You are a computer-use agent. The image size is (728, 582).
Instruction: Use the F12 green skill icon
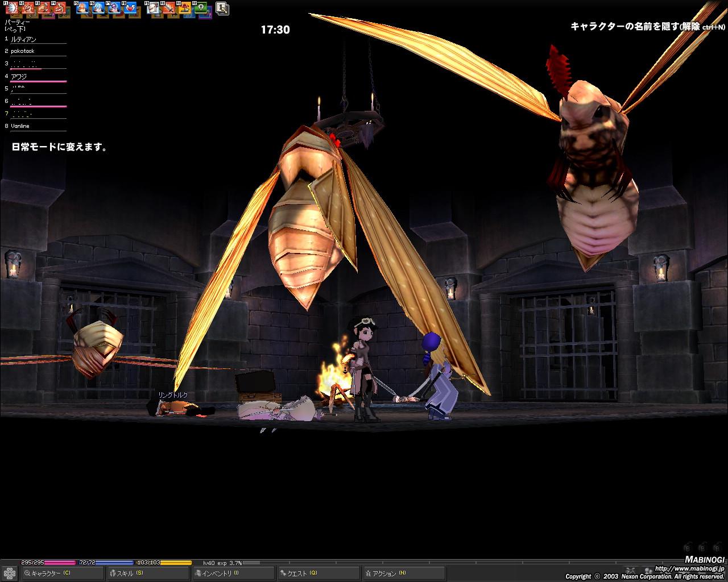point(201,8)
